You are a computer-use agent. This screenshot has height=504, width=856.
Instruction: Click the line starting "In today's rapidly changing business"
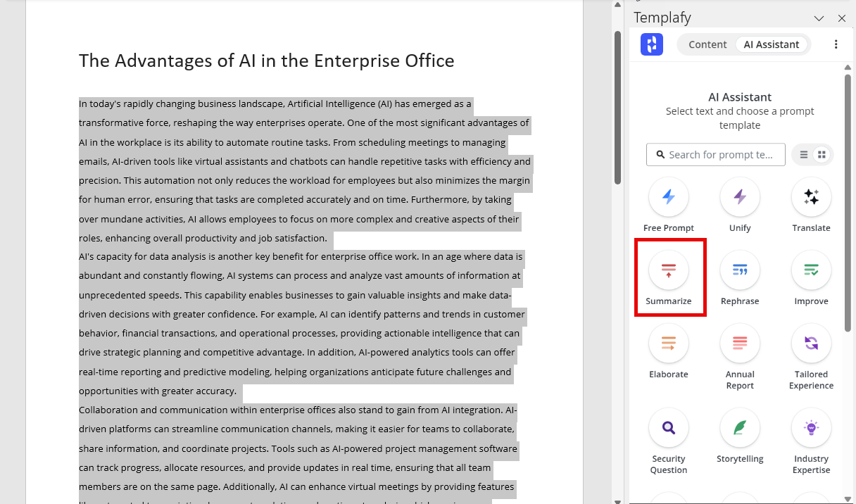pyautogui.click(x=275, y=104)
